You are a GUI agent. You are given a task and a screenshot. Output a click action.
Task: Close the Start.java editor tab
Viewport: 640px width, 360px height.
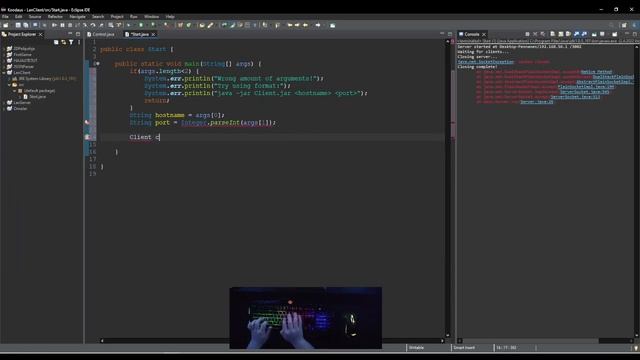(153, 34)
